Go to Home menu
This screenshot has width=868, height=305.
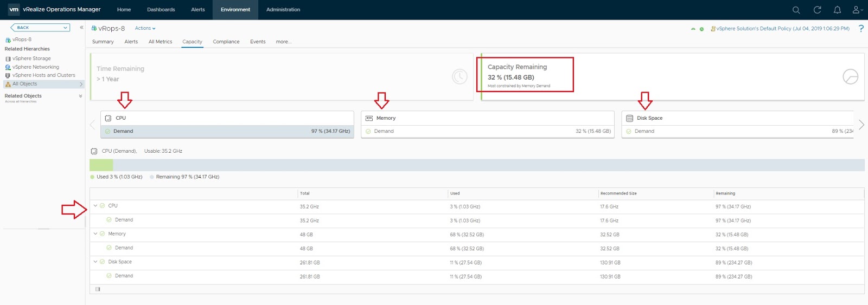tap(124, 10)
